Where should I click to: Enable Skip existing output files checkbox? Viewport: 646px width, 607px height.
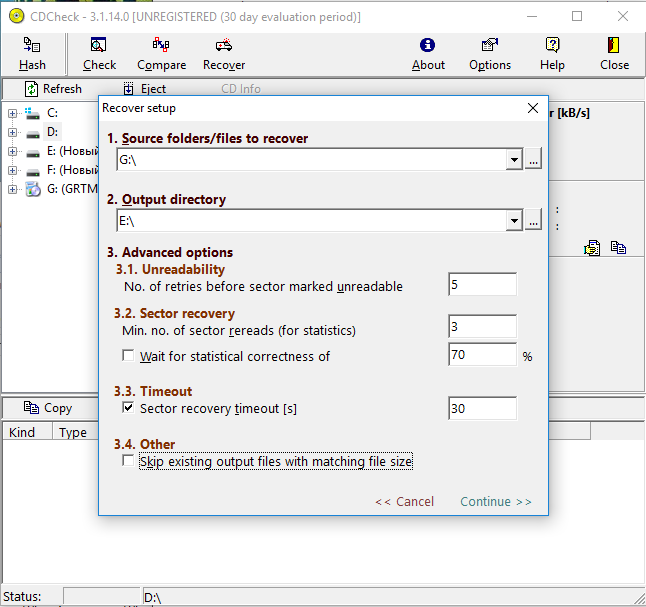128,461
